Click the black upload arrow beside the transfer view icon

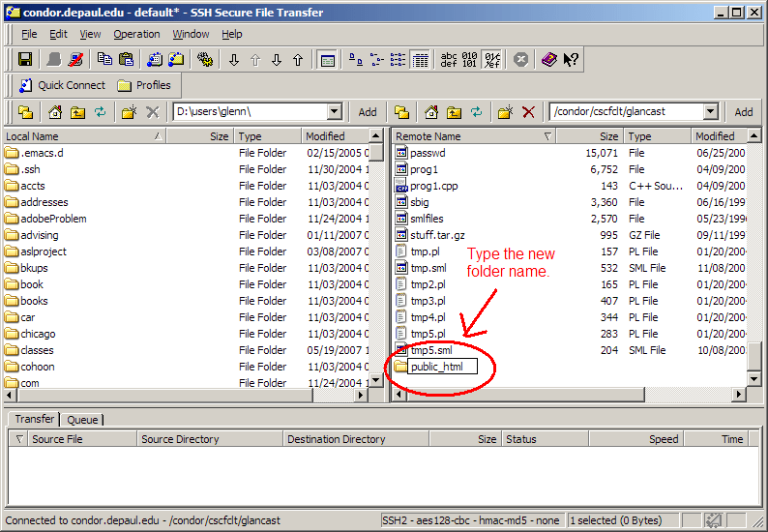click(x=298, y=60)
